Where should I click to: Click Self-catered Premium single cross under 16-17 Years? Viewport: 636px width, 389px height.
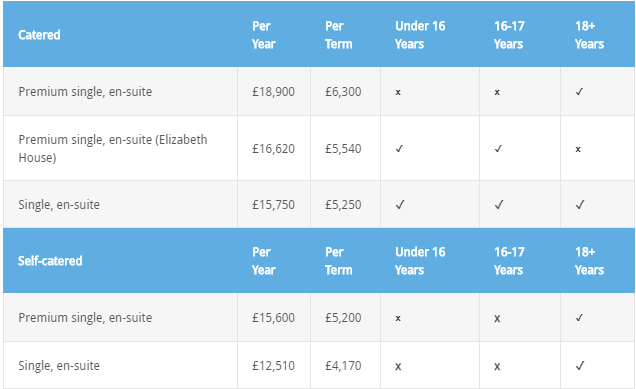(x=497, y=318)
